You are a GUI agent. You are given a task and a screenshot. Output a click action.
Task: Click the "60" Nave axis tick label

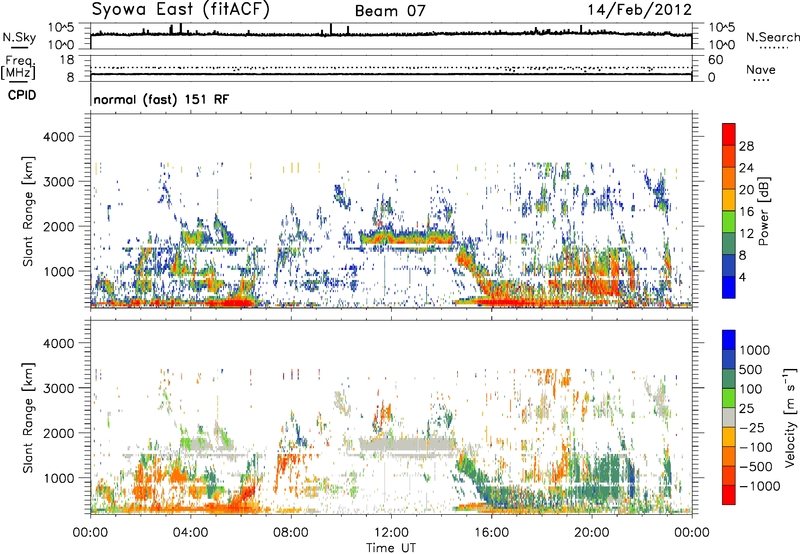(x=715, y=60)
